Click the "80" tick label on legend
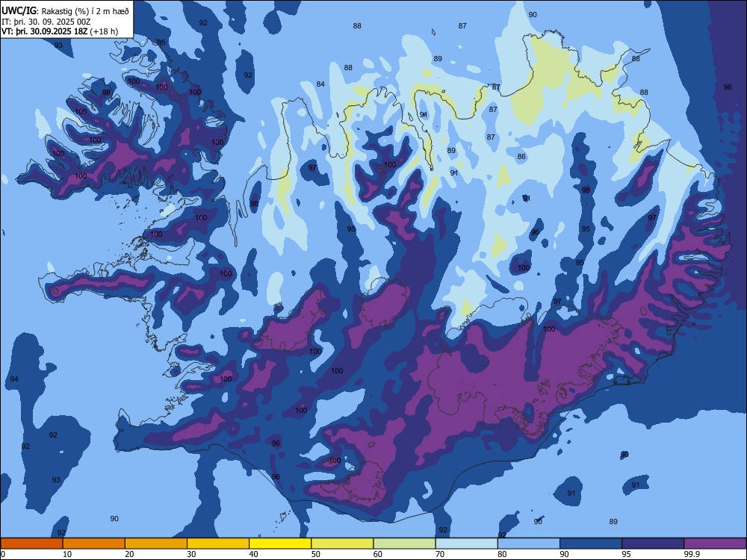 pyautogui.click(x=502, y=554)
